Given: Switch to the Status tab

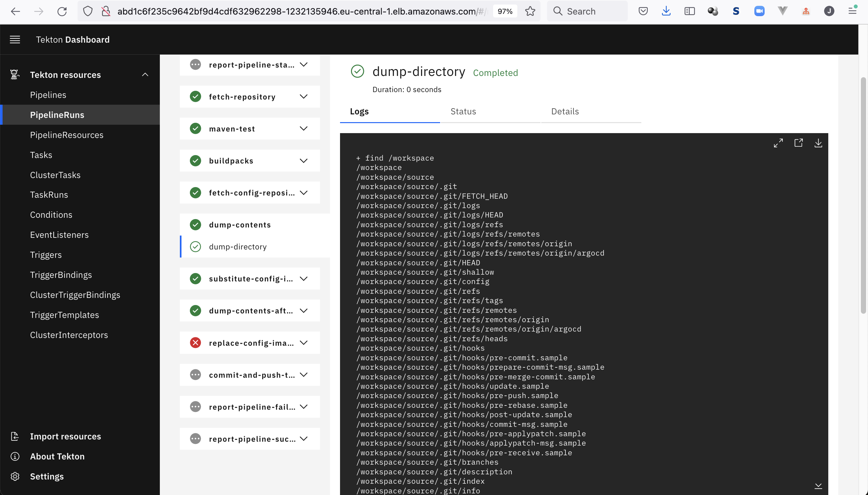Looking at the screenshot, I should (x=463, y=111).
